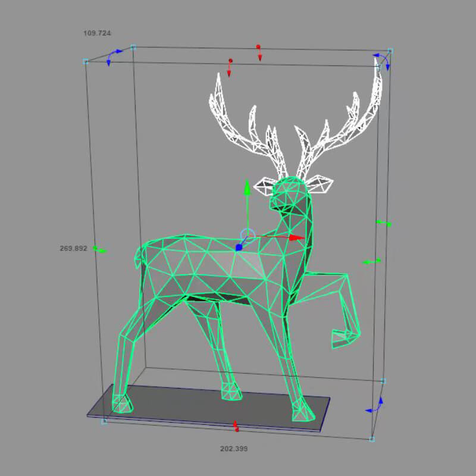This screenshot has width=476, height=476.
Task: Click the blue rotation arrow at bottom-right edge
Action: [x=375, y=405]
